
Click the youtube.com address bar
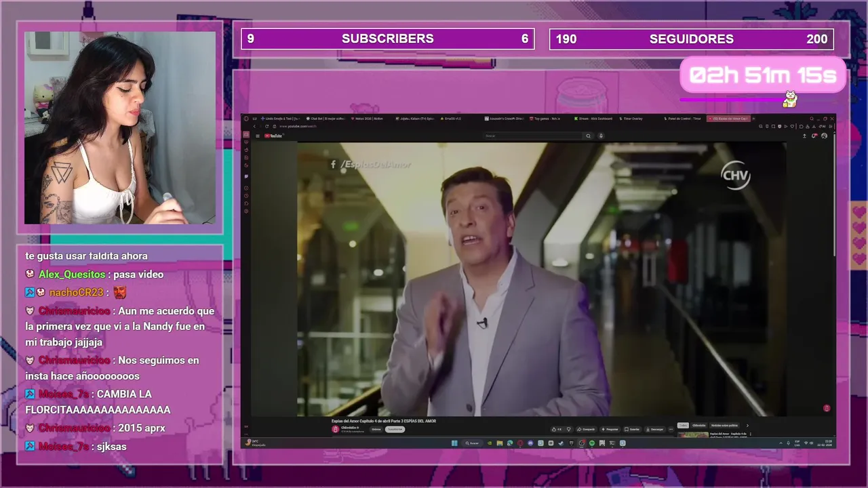(x=298, y=126)
